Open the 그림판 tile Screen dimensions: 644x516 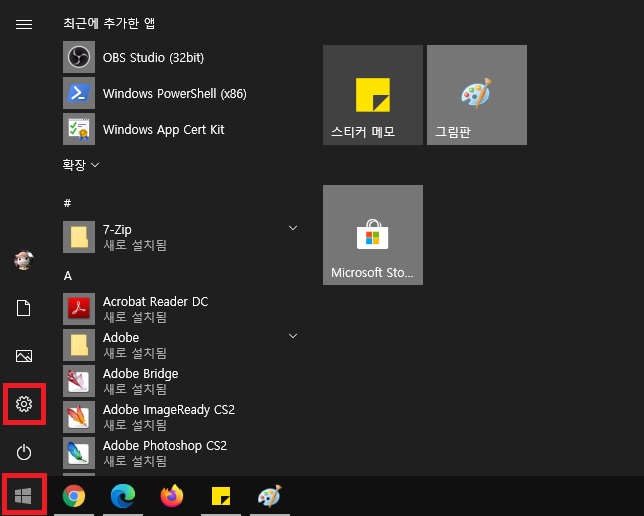pyautogui.click(x=477, y=95)
